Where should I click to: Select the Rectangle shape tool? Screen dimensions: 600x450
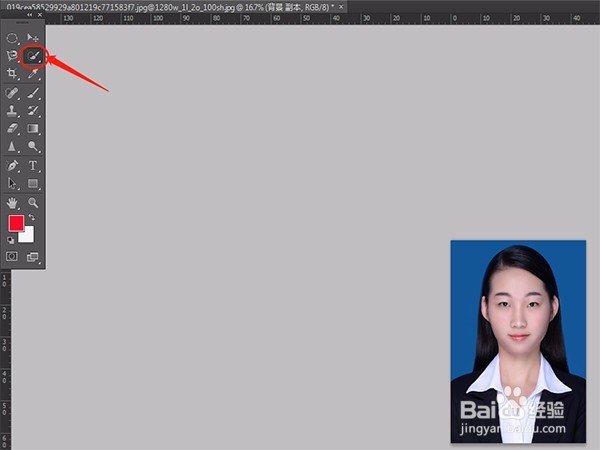pyautogui.click(x=33, y=183)
